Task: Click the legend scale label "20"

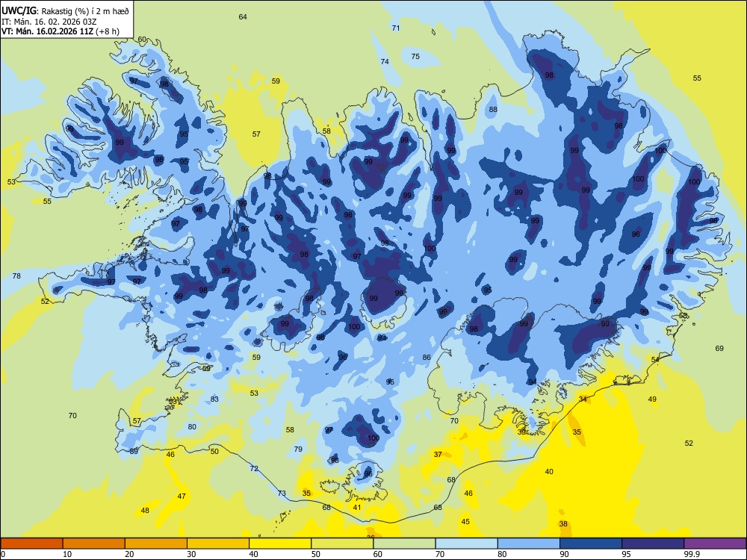Action: (129, 554)
